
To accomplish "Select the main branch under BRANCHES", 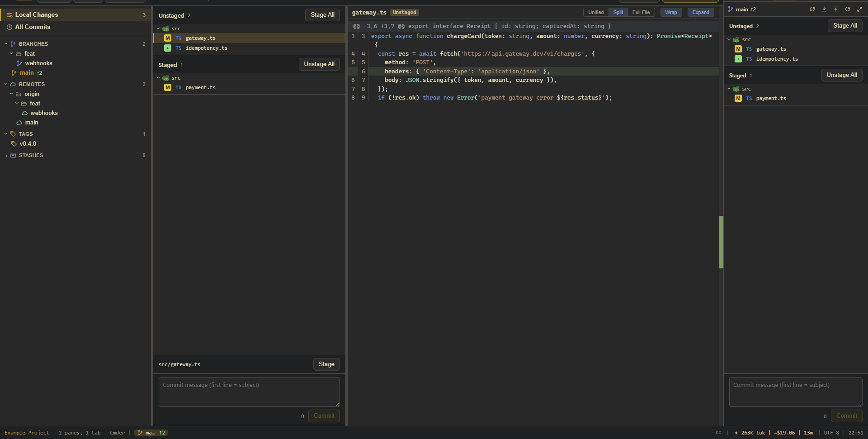I will [x=75, y=73].
